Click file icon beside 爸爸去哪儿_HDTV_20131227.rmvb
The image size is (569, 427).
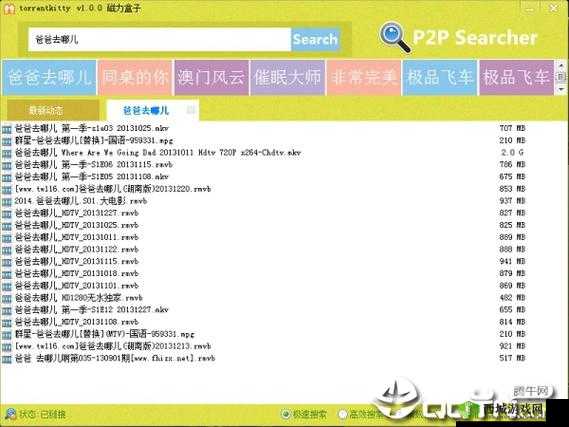(x=7, y=214)
